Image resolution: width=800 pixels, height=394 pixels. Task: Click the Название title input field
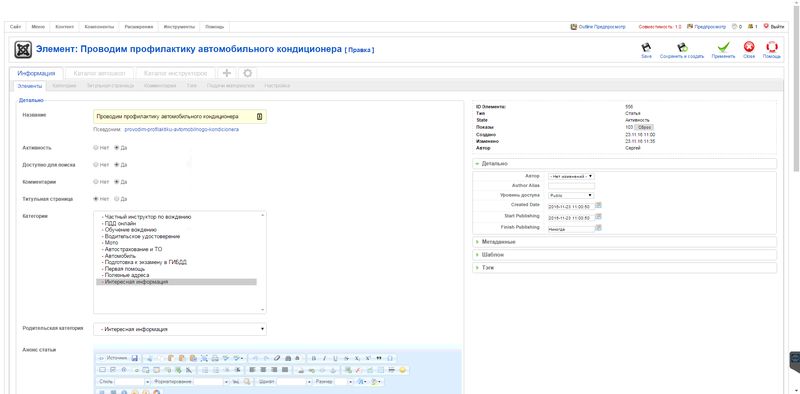(180, 117)
